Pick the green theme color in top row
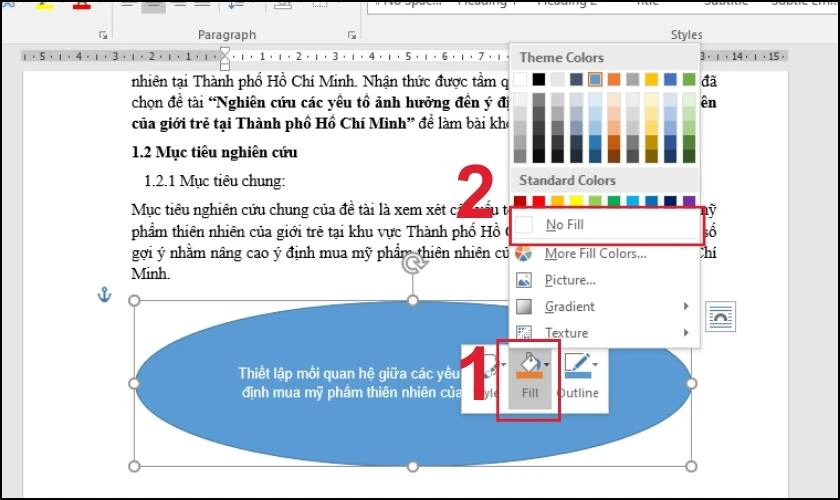The width and height of the screenshot is (840, 500). (x=689, y=80)
